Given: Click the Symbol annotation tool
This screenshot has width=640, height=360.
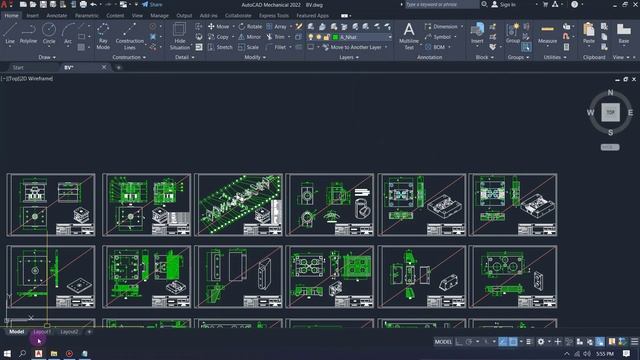Looking at the screenshot, I should point(438,37).
